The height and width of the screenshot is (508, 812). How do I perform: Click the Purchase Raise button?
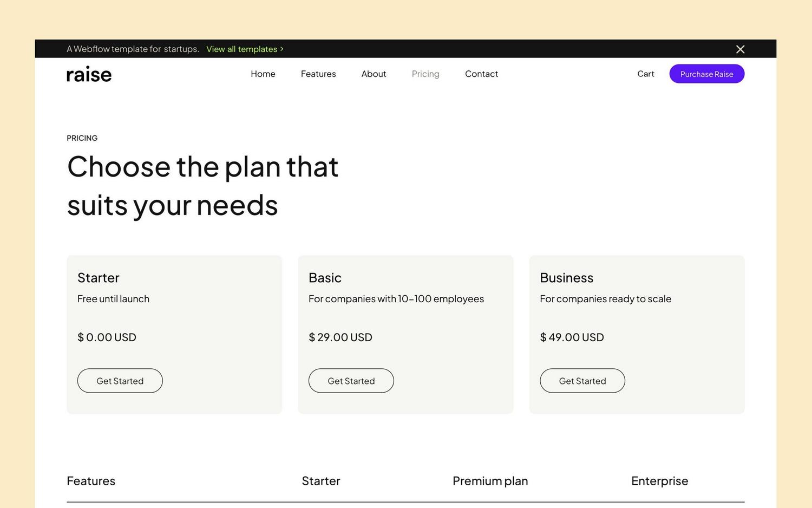(x=706, y=74)
